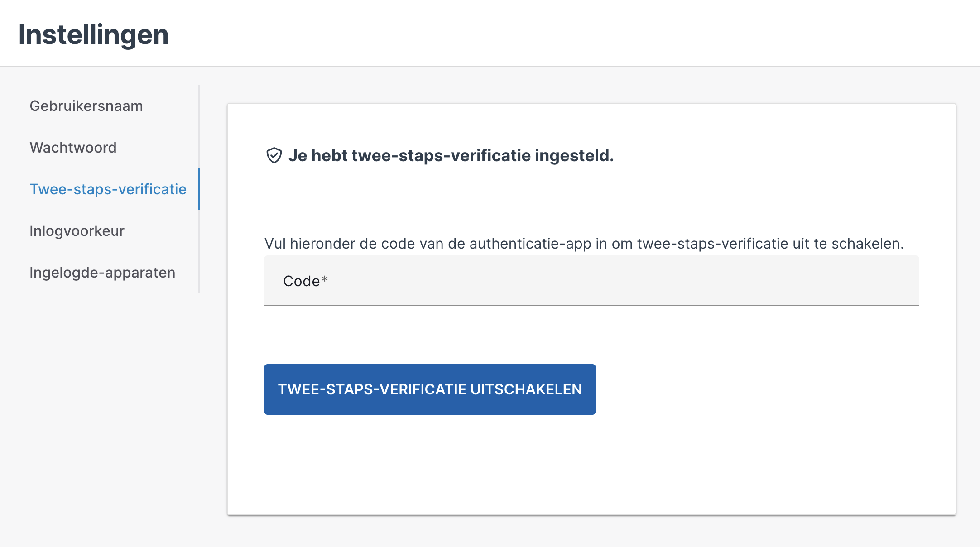Click the Code field label text
The image size is (980, 547).
(x=301, y=281)
